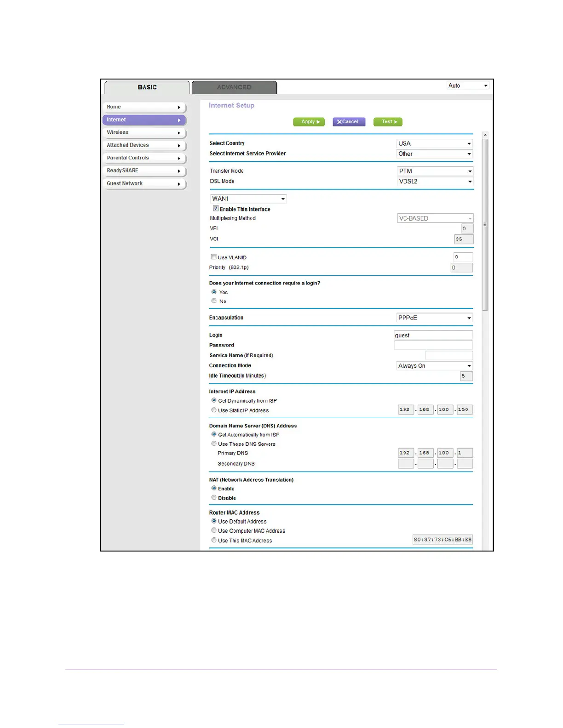Click the VPI input field
The width and height of the screenshot is (563, 728).
point(467,228)
